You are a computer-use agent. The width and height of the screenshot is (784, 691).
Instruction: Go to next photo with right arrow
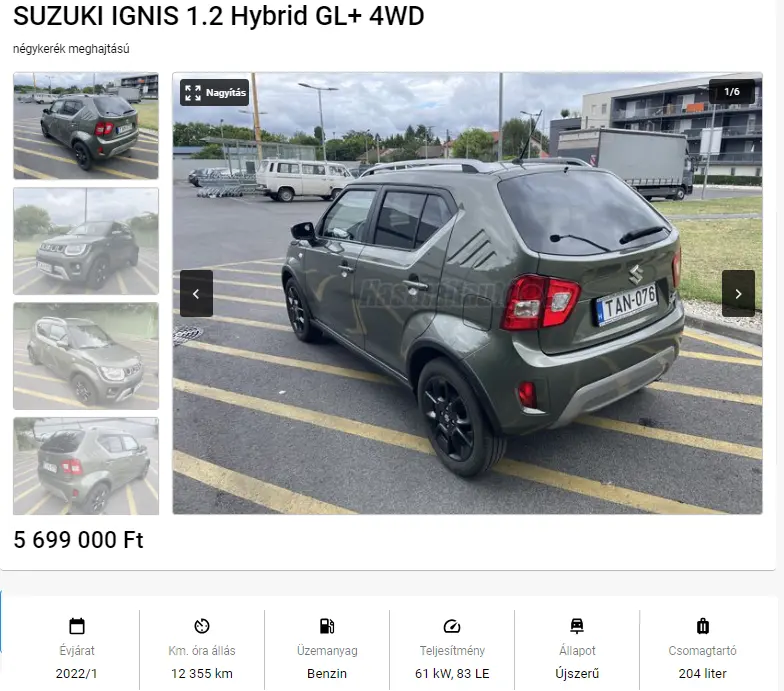[x=738, y=294]
